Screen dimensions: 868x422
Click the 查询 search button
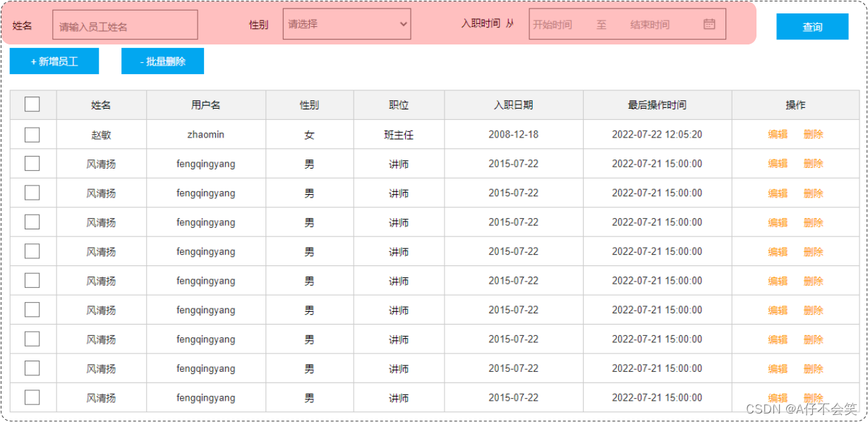[x=812, y=26]
